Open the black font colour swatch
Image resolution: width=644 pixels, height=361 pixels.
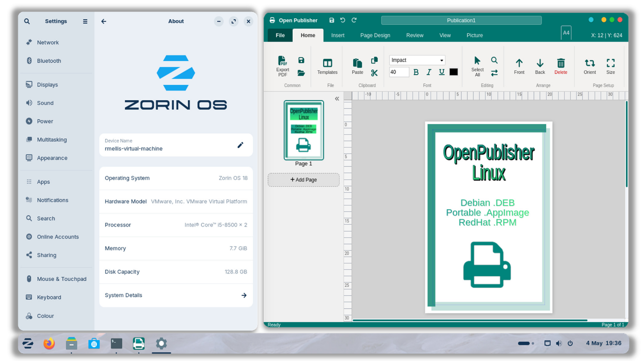(x=453, y=72)
